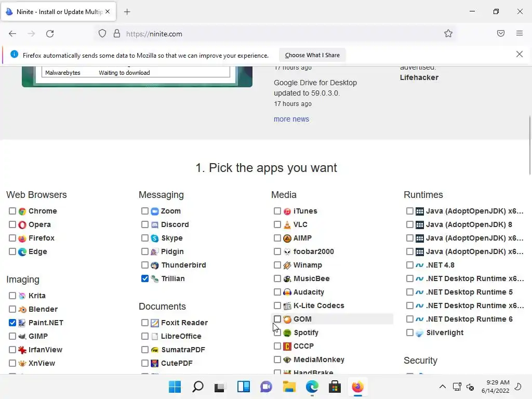Open the more news link
532x399 pixels.
(x=291, y=119)
